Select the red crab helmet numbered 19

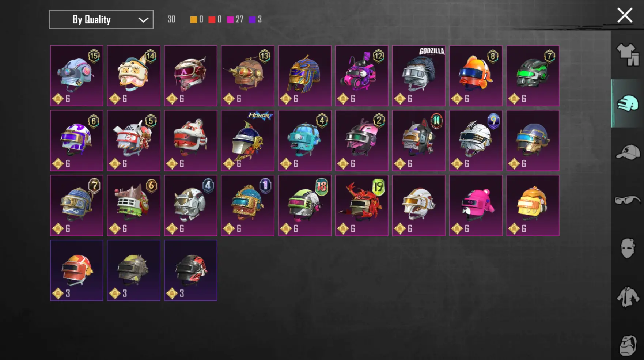click(362, 205)
